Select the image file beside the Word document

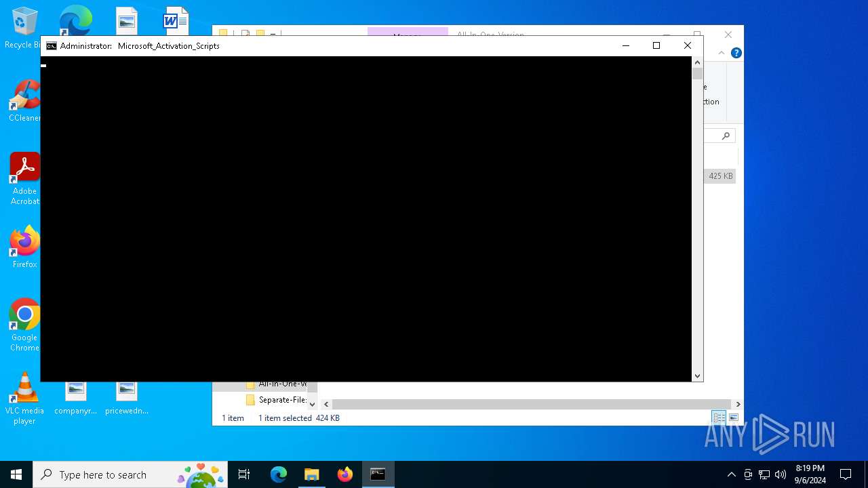point(127,22)
